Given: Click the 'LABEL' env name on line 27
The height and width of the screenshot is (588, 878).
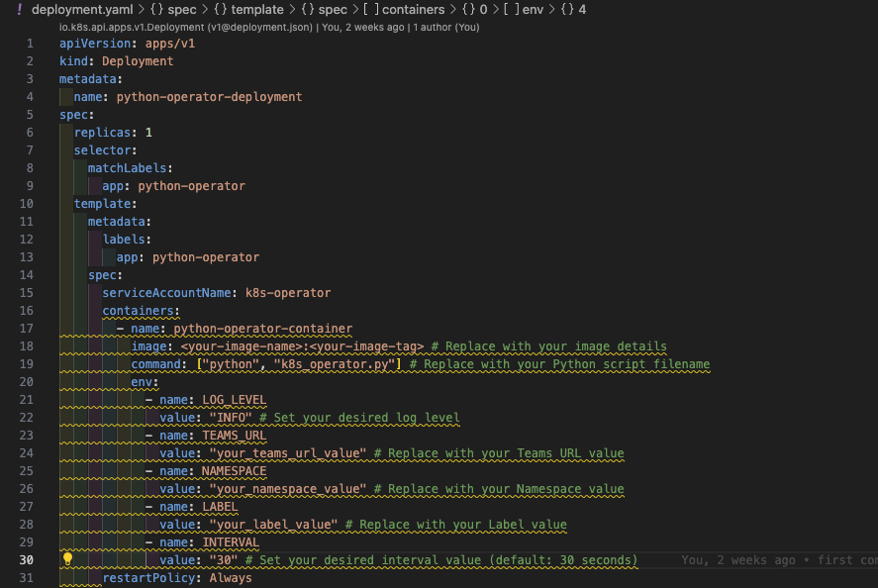Looking at the screenshot, I should tap(220, 507).
